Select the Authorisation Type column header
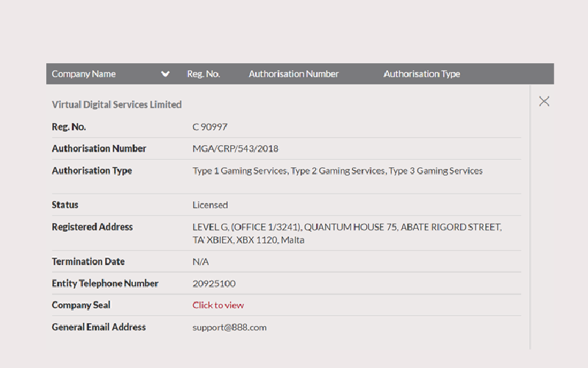The width and height of the screenshot is (588, 368). point(422,74)
